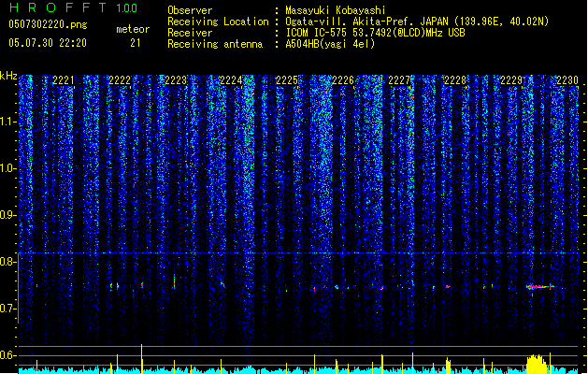Select observer name Masayuki Kobayashi
The image size is (588, 374).
coord(336,10)
